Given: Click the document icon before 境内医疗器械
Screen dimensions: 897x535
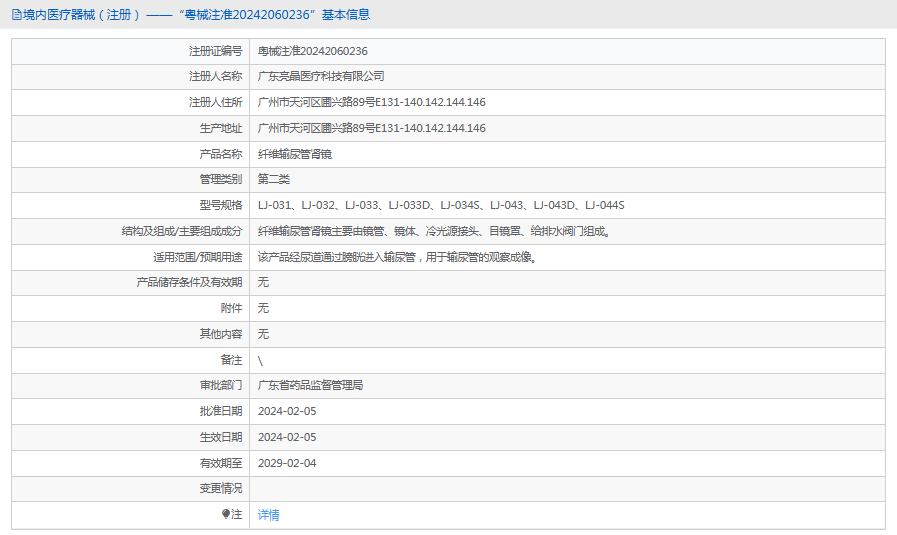Looking at the screenshot, I should (17, 15).
